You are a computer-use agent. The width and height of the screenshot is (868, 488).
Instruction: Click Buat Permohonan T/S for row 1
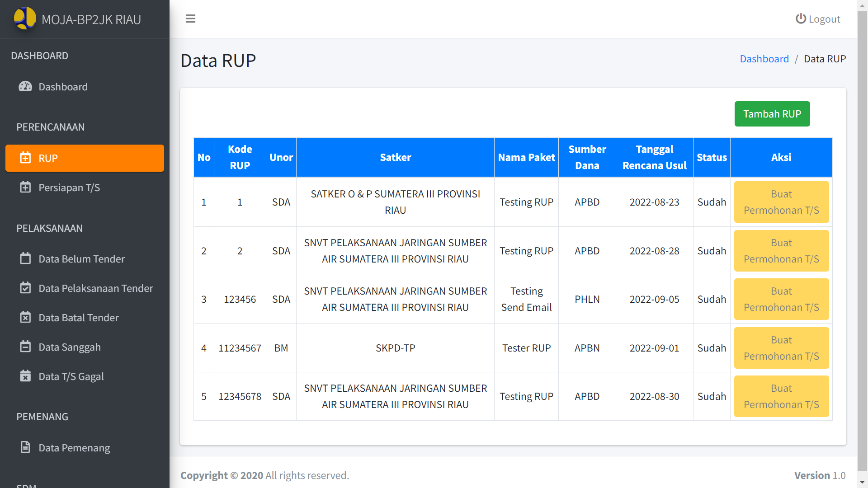pyautogui.click(x=781, y=202)
